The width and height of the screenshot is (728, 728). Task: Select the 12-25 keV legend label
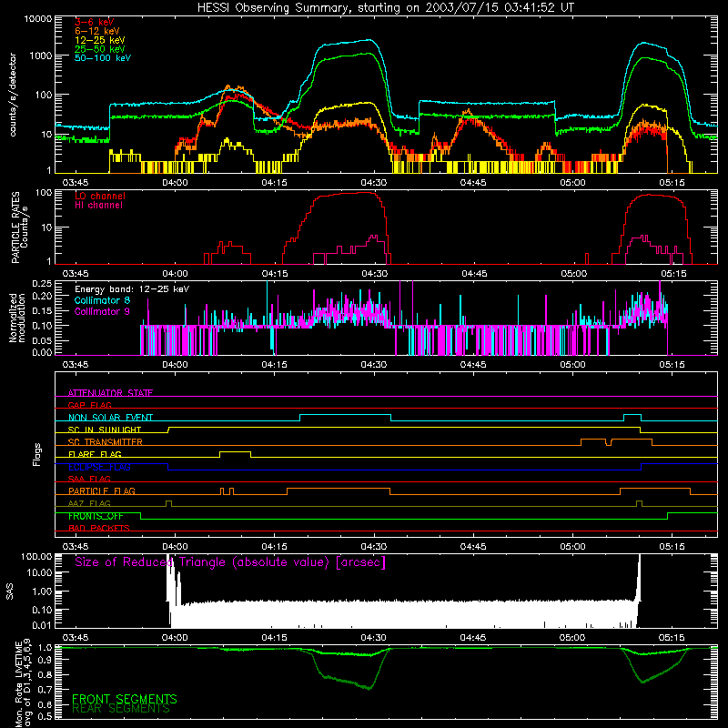[x=99, y=40]
